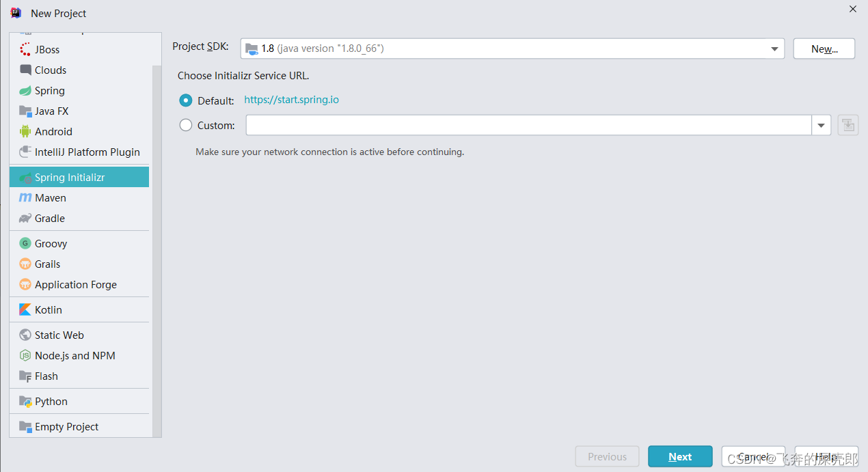The image size is (868, 472).
Task: Expand the Custom URL history dropdown
Action: tap(821, 125)
